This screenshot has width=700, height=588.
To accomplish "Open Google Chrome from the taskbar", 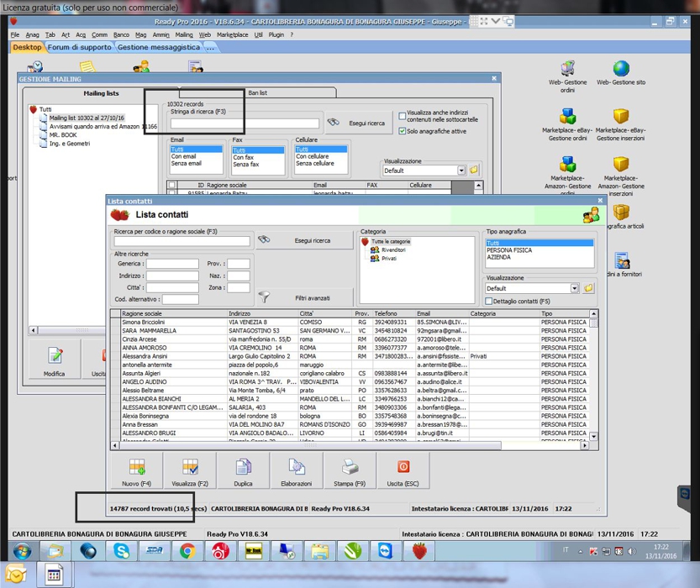I will 187,551.
